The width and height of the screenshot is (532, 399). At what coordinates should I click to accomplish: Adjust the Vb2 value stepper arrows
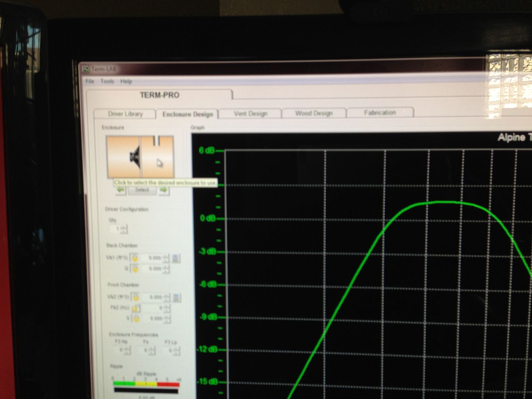[x=167, y=297]
